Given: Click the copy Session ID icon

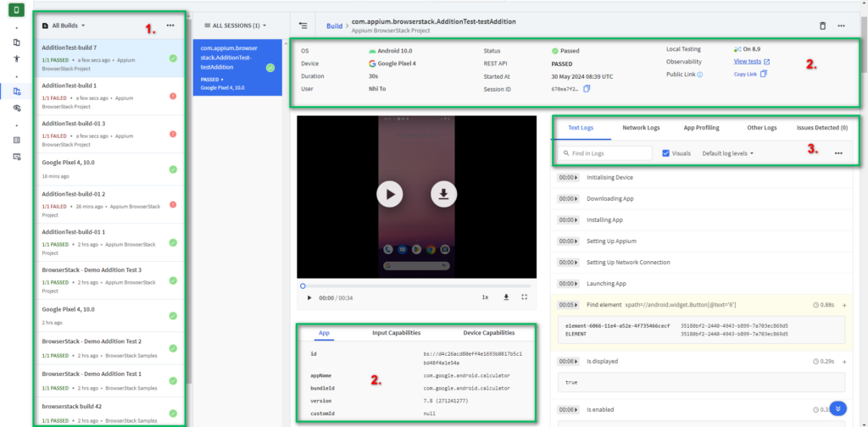Looking at the screenshot, I should tap(587, 89).
